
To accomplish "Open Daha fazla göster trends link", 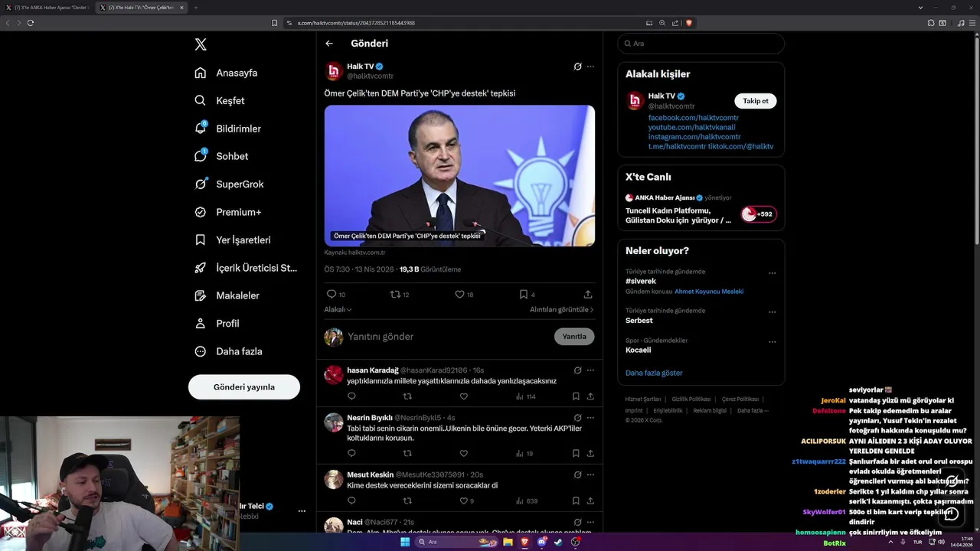I will point(654,373).
